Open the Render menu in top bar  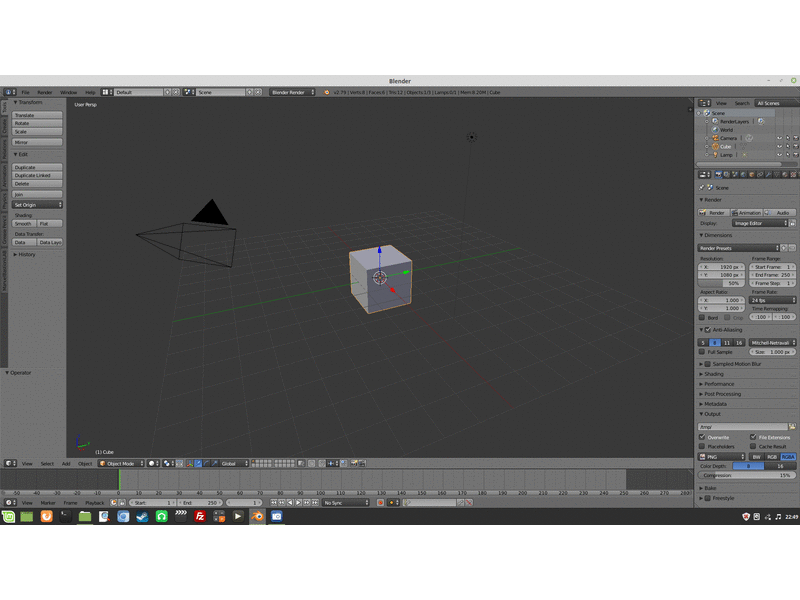(45, 92)
